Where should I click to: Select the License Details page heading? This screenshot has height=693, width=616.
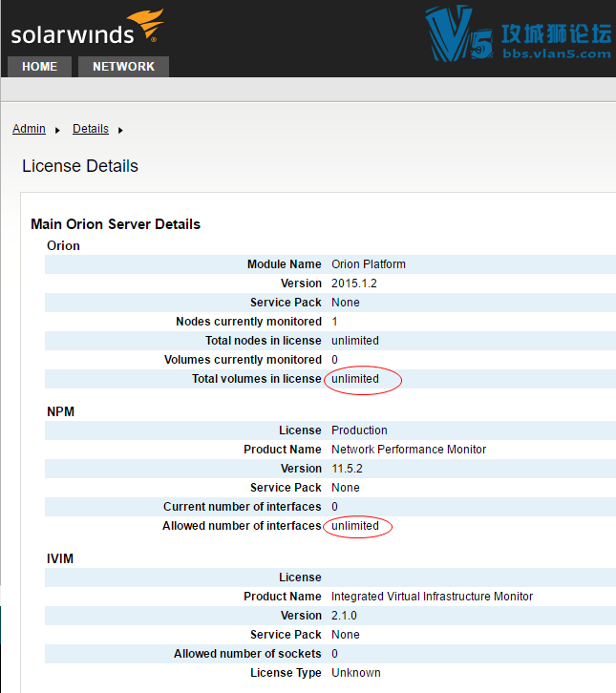point(80,166)
